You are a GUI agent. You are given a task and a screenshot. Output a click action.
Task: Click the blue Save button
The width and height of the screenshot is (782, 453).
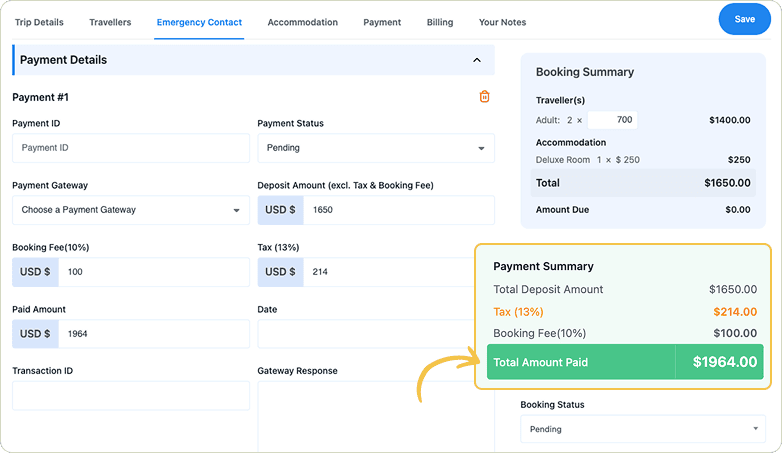coord(745,19)
